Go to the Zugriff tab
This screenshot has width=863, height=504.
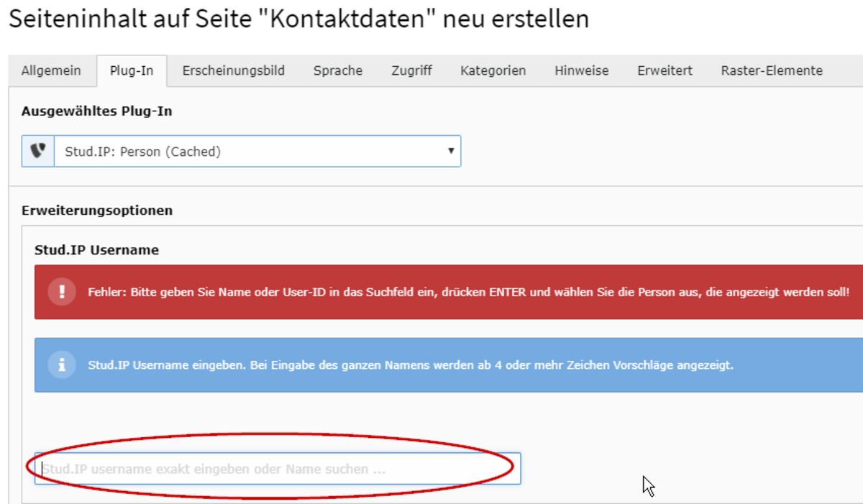pyautogui.click(x=411, y=70)
